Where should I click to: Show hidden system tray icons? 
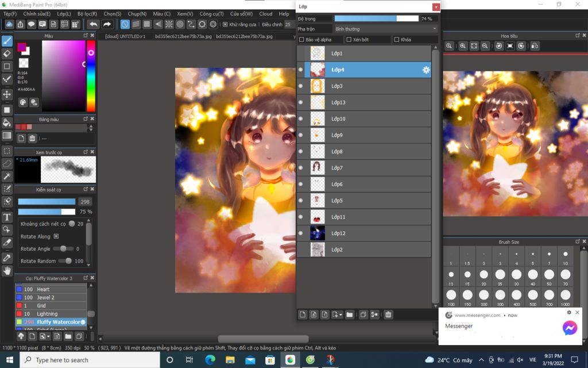[x=481, y=360]
